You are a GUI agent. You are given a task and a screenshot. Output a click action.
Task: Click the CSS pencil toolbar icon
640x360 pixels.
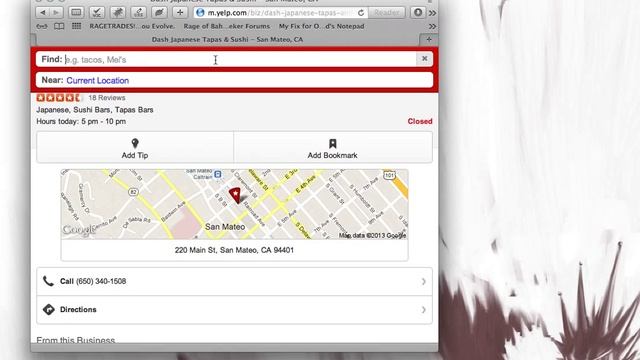(138, 13)
